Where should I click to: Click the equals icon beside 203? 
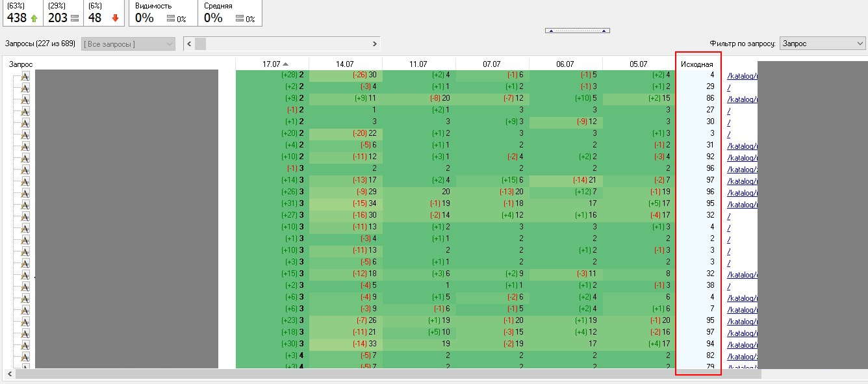coord(75,18)
